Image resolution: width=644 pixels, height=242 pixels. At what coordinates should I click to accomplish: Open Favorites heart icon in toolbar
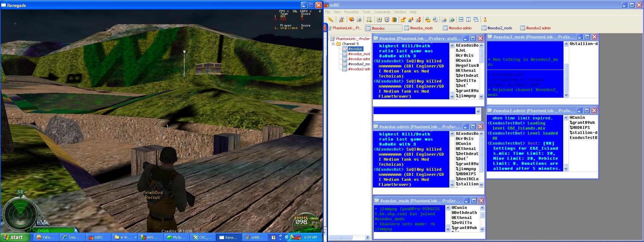pos(352,20)
